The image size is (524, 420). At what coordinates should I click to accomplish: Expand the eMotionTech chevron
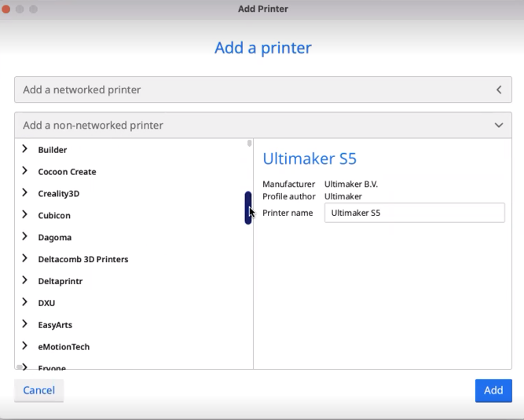pyautogui.click(x=24, y=346)
